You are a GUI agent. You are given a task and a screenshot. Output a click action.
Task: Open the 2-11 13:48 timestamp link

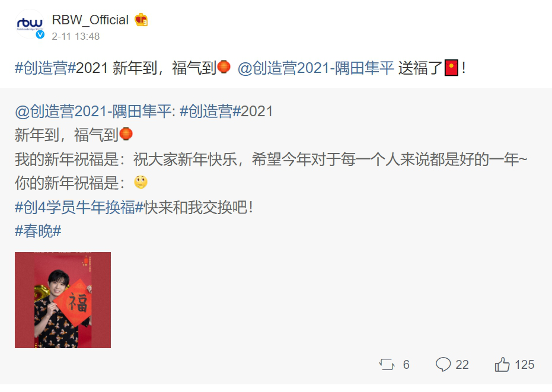coord(76,36)
